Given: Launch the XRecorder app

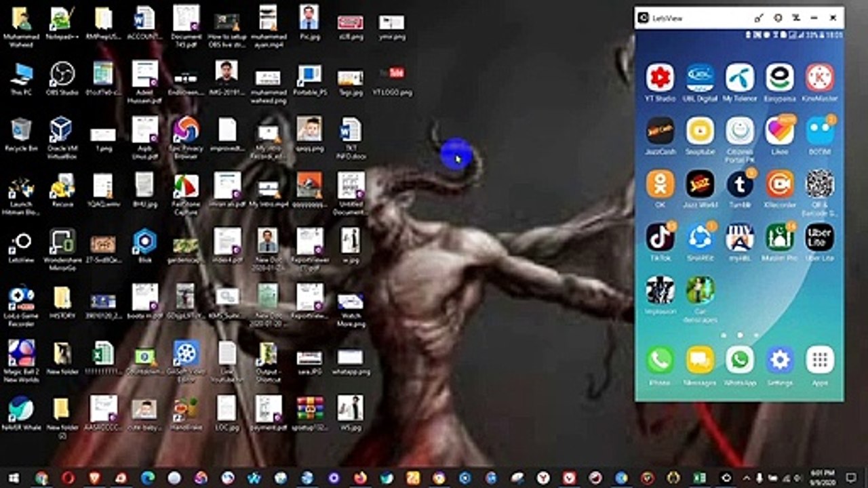Looking at the screenshot, I should 780,184.
